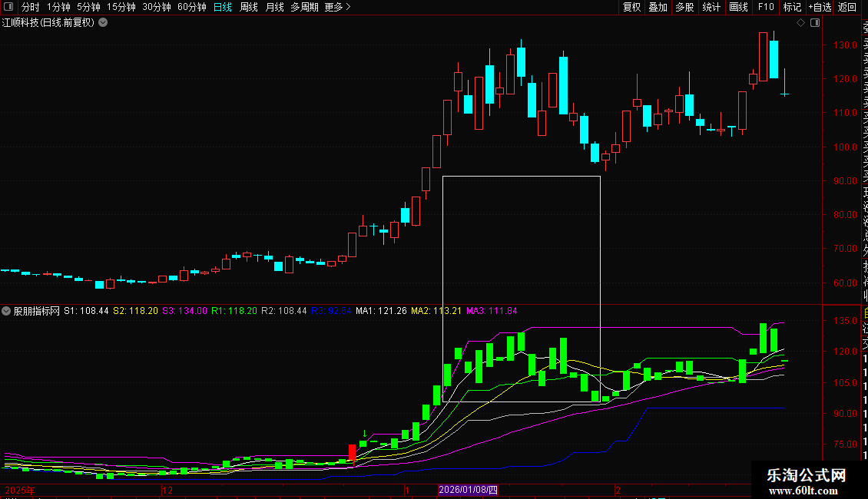Select the S3: 134.00 indicator value
The width and height of the screenshot is (868, 499).
click(184, 311)
